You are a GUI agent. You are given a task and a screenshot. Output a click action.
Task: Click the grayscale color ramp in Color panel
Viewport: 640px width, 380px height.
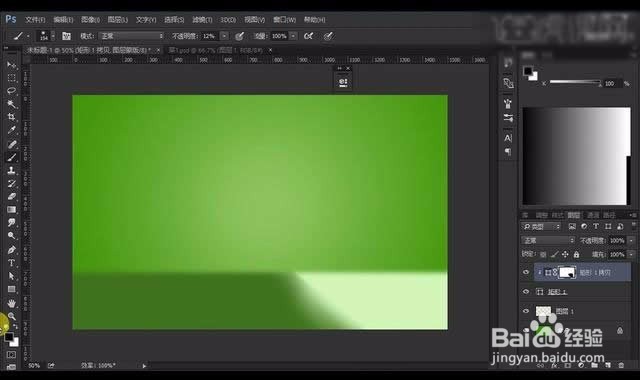[576, 156]
